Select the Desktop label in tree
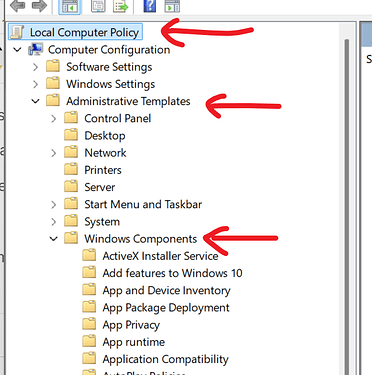 pos(105,136)
